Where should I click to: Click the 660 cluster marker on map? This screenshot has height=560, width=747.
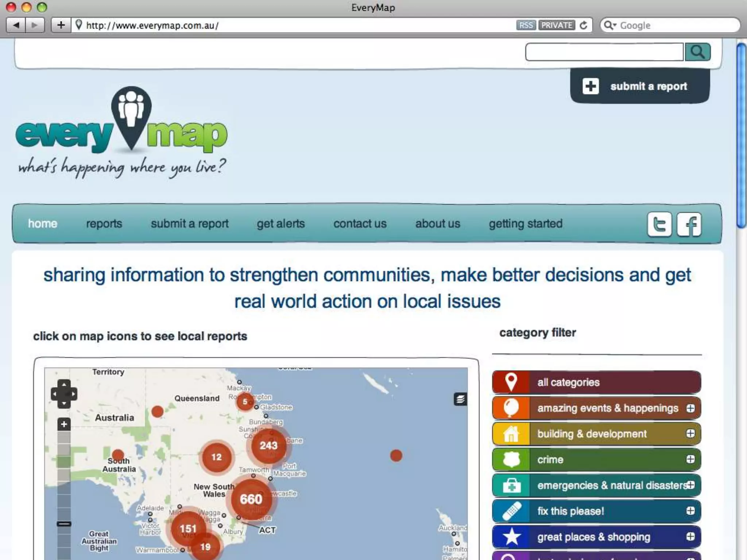(251, 499)
